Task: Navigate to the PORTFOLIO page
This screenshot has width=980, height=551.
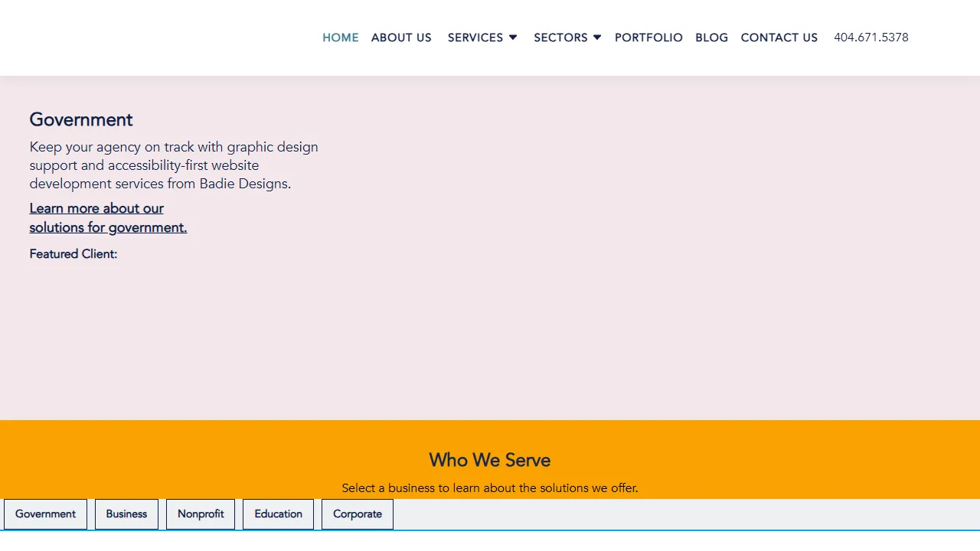Action: click(x=648, y=37)
